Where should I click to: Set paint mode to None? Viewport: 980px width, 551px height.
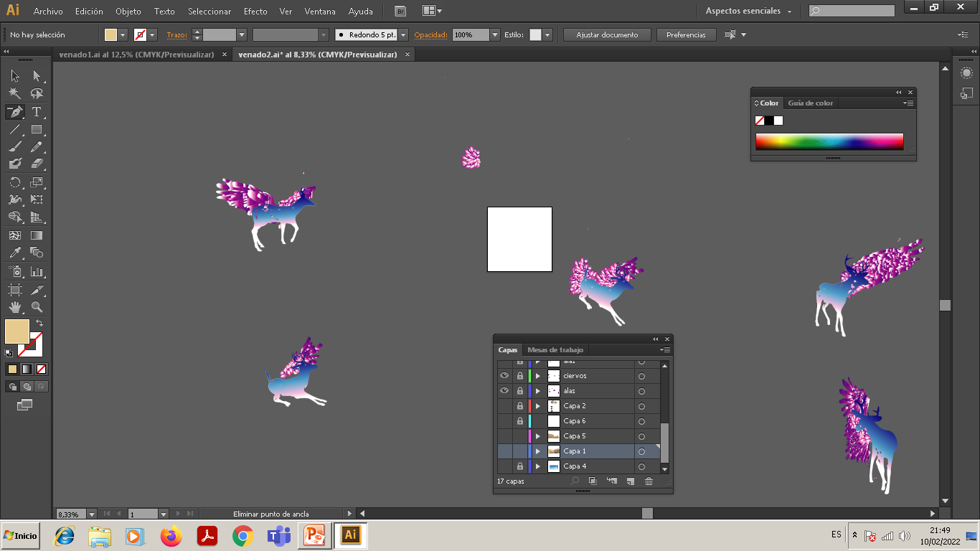tap(42, 369)
